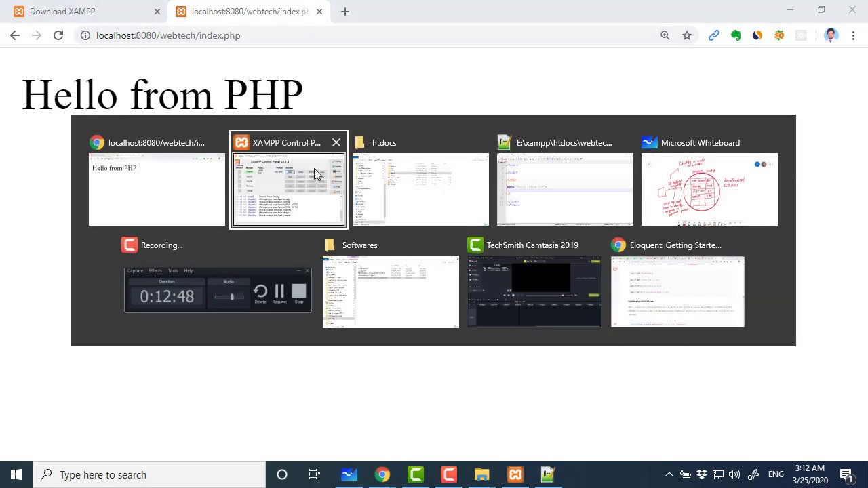Open the Windows Start menu

(16, 474)
